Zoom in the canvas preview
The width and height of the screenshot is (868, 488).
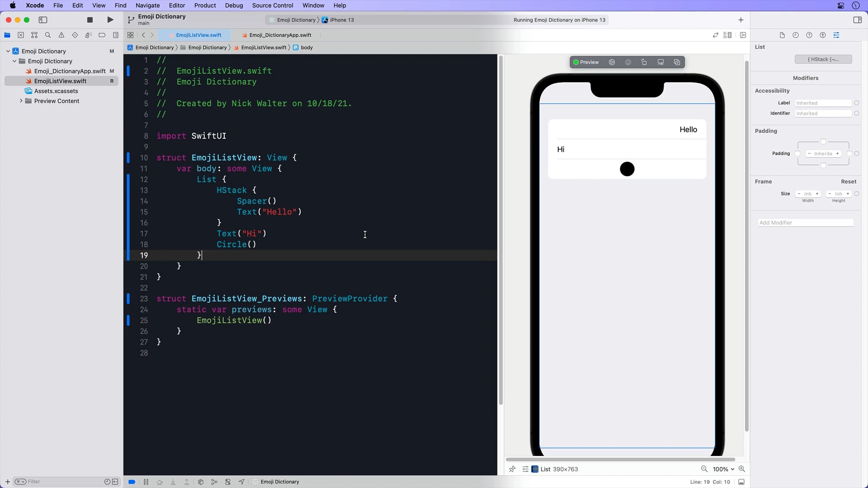(742, 469)
